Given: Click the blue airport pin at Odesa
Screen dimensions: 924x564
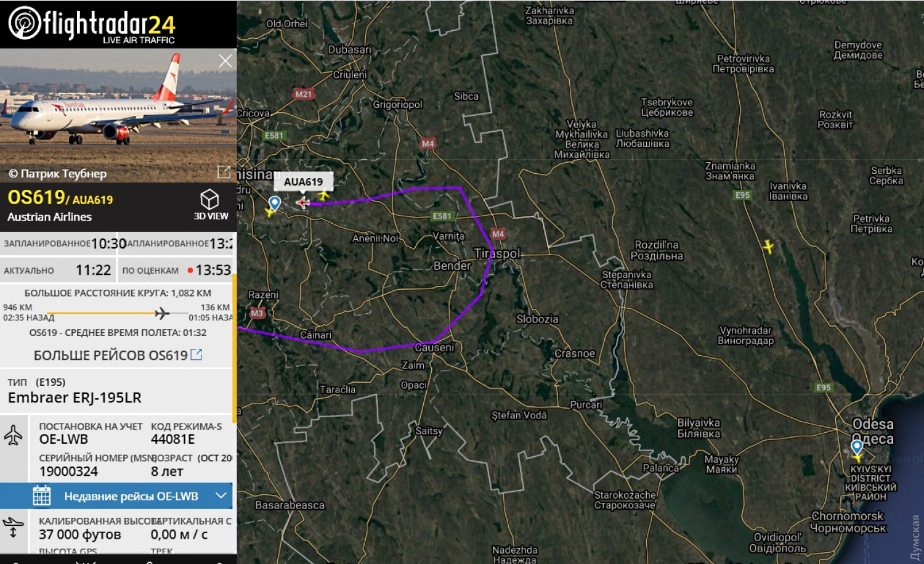Looking at the screenshot, I should 857,446.
